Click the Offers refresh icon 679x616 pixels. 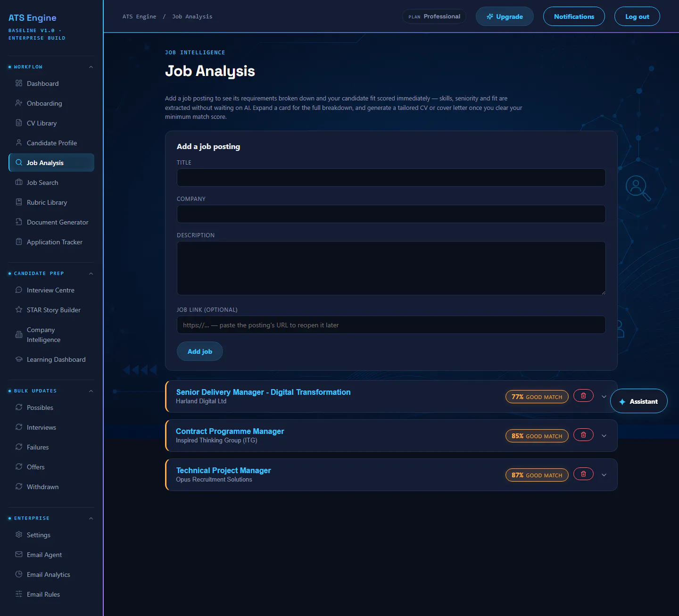point(19,466)
